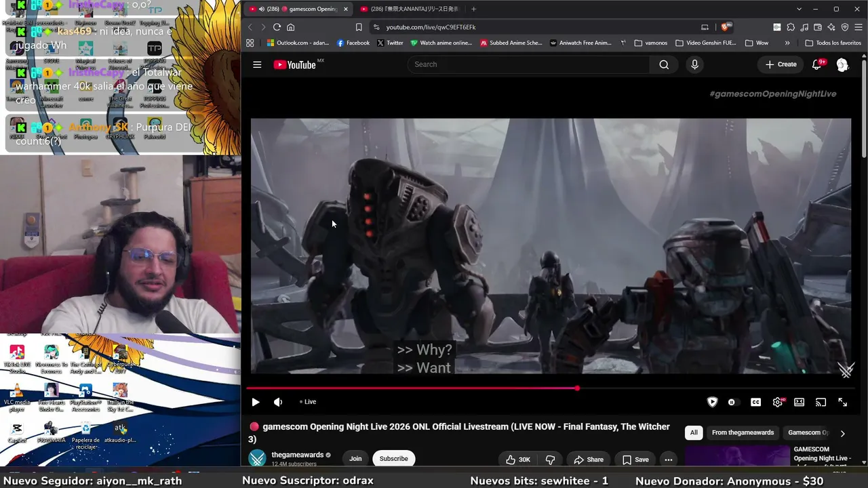
Task: Open the YouTube account avatar menu
Action: tap(842, 64)
